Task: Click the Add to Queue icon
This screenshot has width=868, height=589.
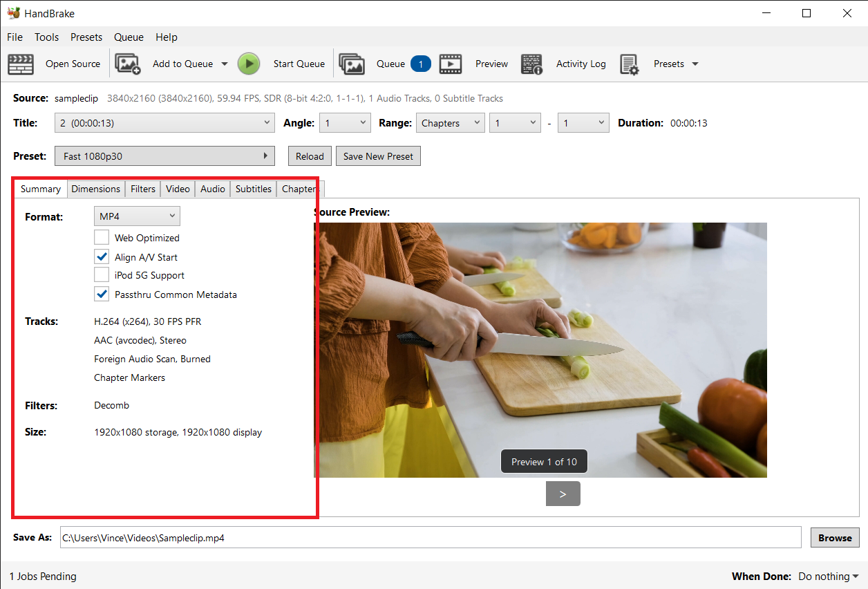Action: click(x=128, y=64)
